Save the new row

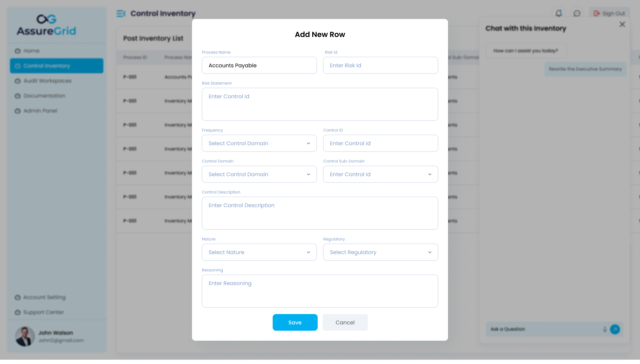coord(295,322)
